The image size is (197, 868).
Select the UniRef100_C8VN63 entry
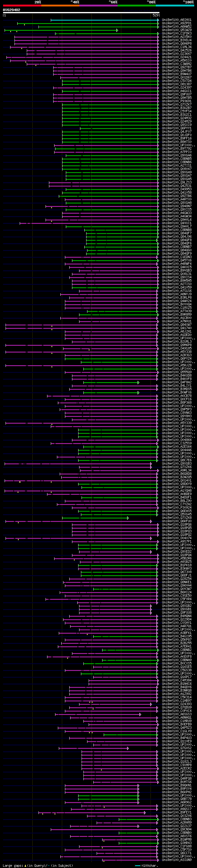(177, 413)
